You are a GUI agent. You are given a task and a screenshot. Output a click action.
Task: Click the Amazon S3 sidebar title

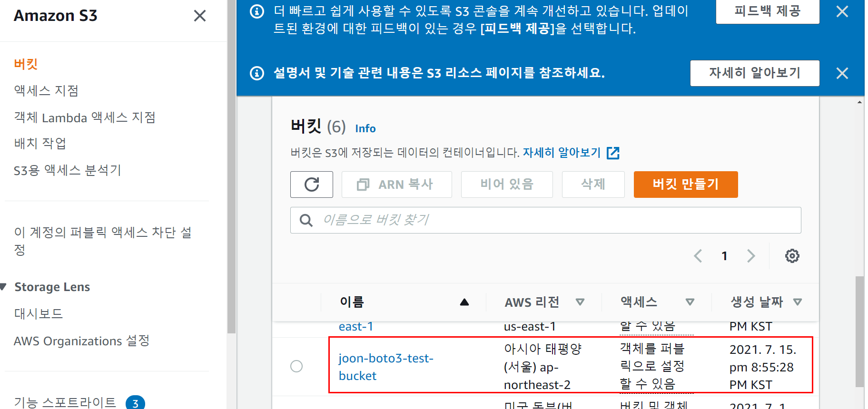[56, 16]
